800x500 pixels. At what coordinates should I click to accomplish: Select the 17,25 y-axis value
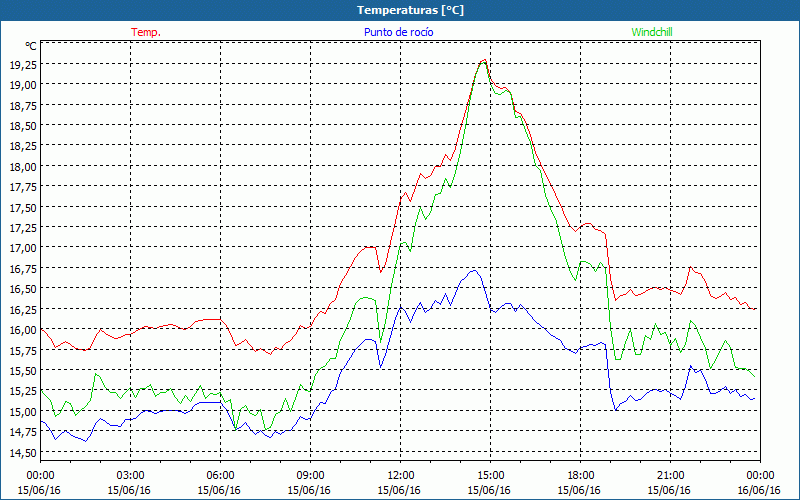[x=23, y=227]
